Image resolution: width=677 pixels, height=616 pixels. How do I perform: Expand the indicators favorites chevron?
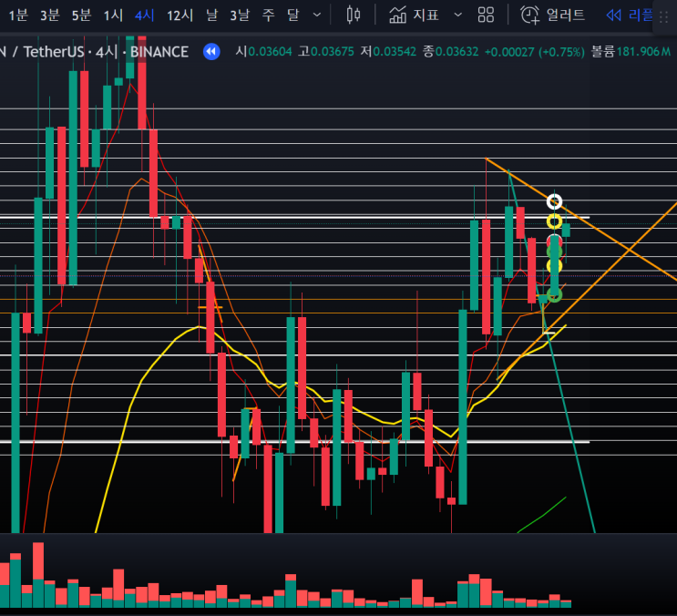pos(458,15)
